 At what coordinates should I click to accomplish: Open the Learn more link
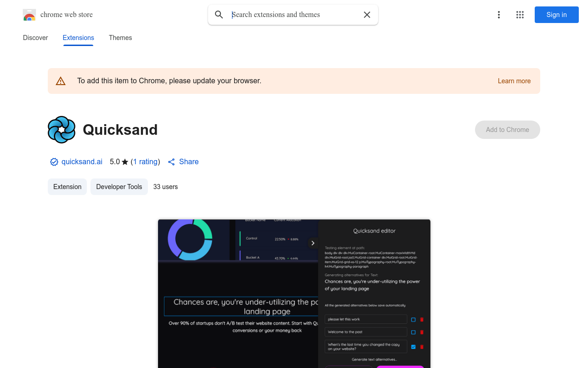(514, 81)
